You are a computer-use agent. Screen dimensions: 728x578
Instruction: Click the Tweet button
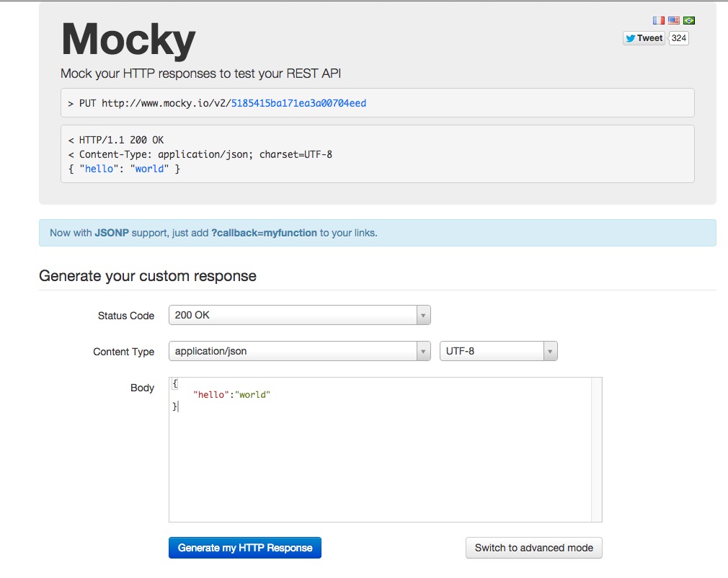tap(644, 38)
